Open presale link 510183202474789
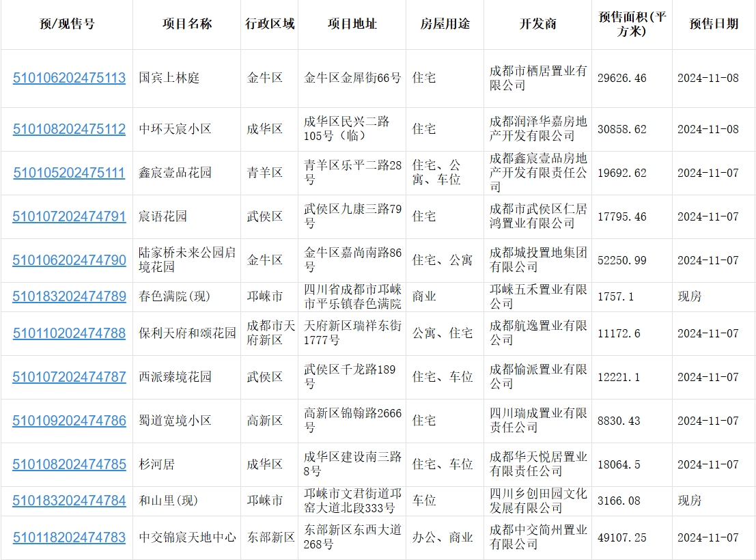The width and height of the screenshot is (756, 560). [x=69, y=296]
